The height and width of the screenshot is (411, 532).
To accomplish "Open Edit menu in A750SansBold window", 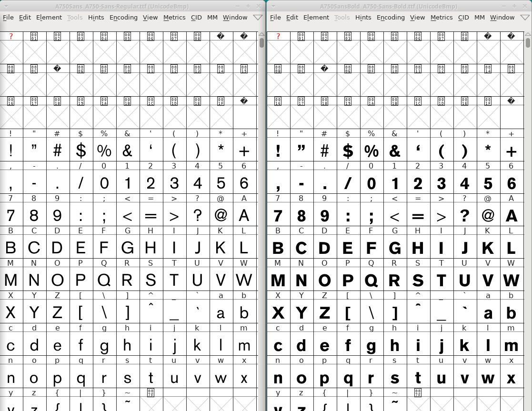I will click(x=292, y=17).
